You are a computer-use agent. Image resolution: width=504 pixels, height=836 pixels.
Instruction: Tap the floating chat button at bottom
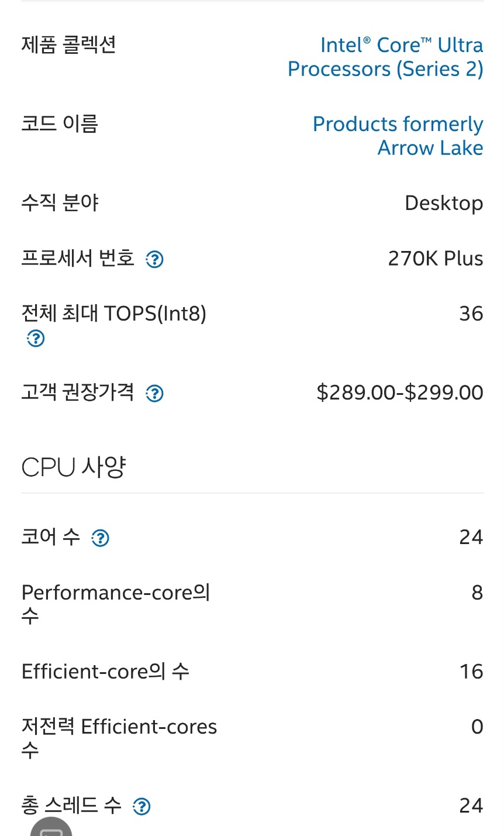[51, 828]
